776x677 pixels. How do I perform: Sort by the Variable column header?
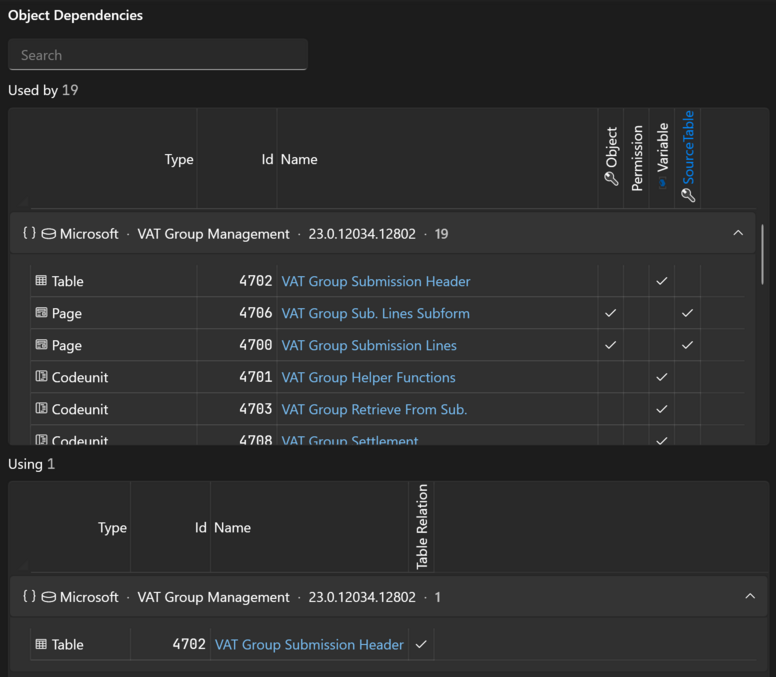click(662, 155)
